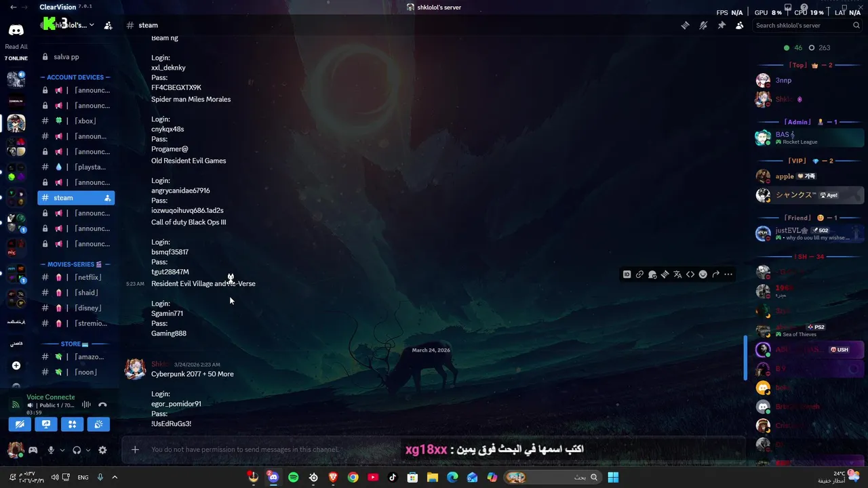Click the Cyberpunk message author's avatar
868x488 pixels.
coord(136,369)
